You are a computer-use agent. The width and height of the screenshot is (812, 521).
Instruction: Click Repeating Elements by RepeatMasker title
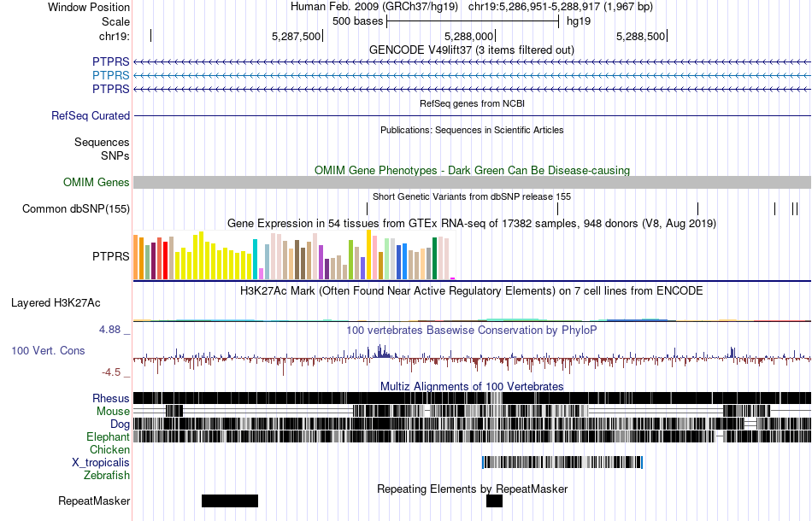(473, 489)
